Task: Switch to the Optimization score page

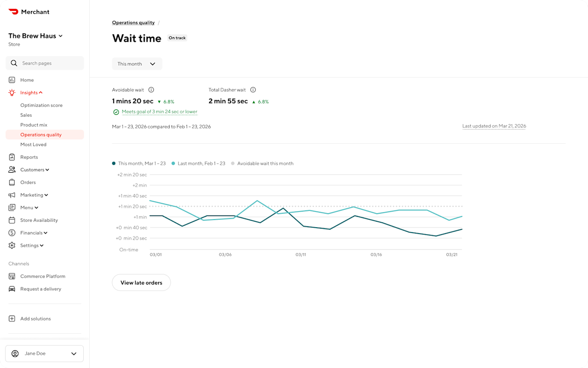Action: (x=41, y=105)
